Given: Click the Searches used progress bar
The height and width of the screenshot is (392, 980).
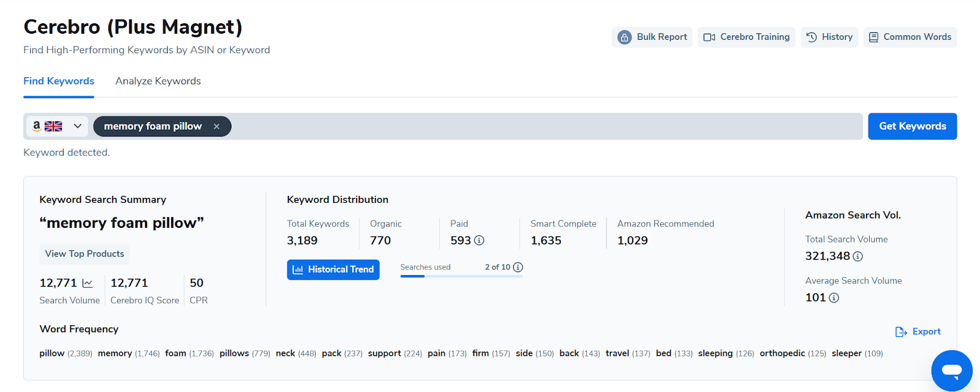Looking at the screenshot, I should click(461, 276).
